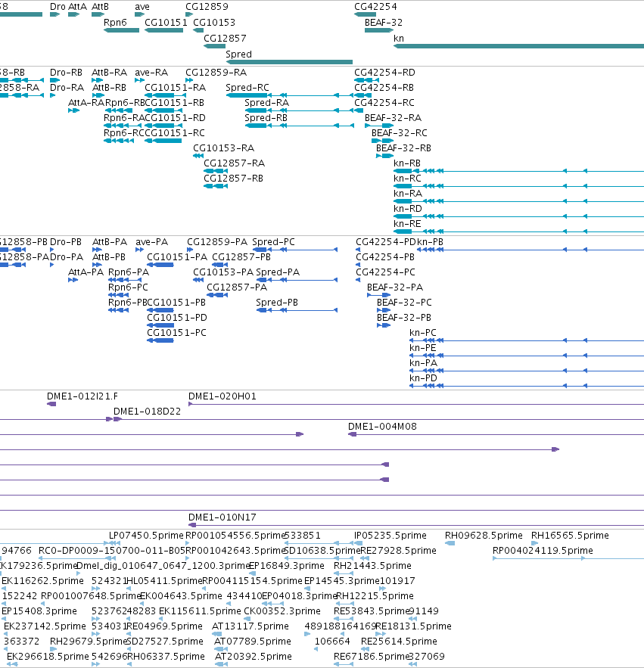
Task: Click the Spred-RB transcript label
Action: click(x=266, y=118)
